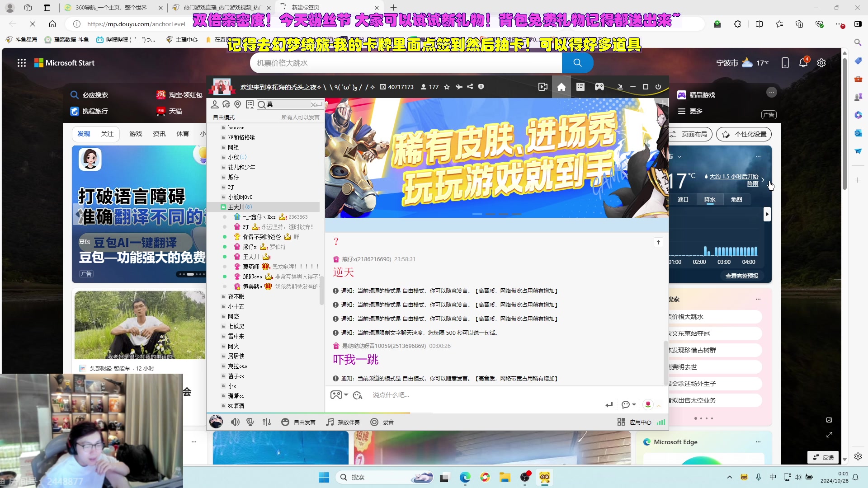This screenshot has height=488, width=868.
Task: Select the 小秋(1) channel row
Action: (264, 157)
